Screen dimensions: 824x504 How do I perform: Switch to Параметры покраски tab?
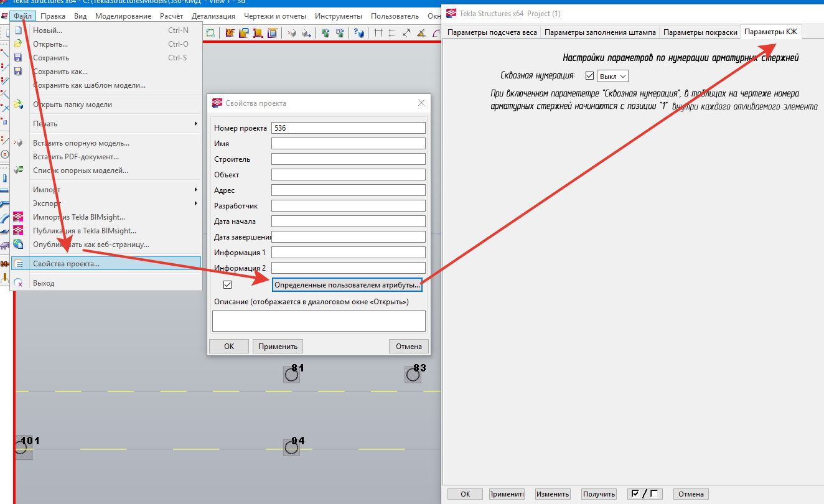click(700, 32)
